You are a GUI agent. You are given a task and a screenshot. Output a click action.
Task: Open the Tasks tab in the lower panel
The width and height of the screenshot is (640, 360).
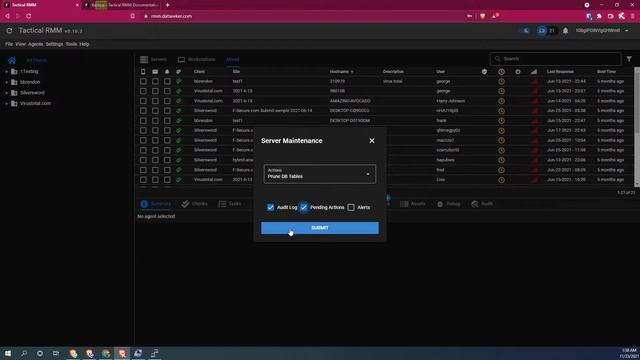(x=229, y=204)
